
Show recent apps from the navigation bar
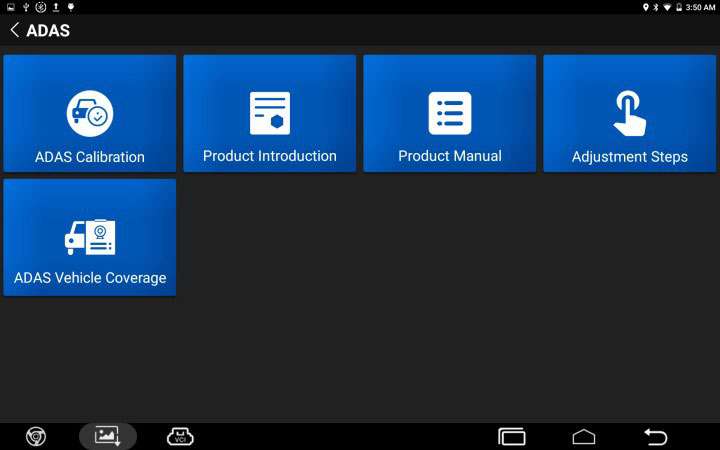tap(512, 437)
